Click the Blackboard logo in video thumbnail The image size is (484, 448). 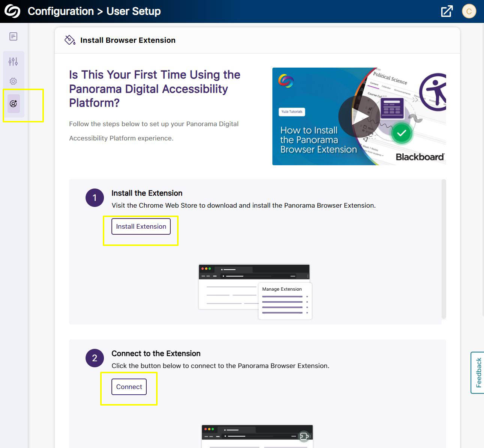click(x=420, y=157)
